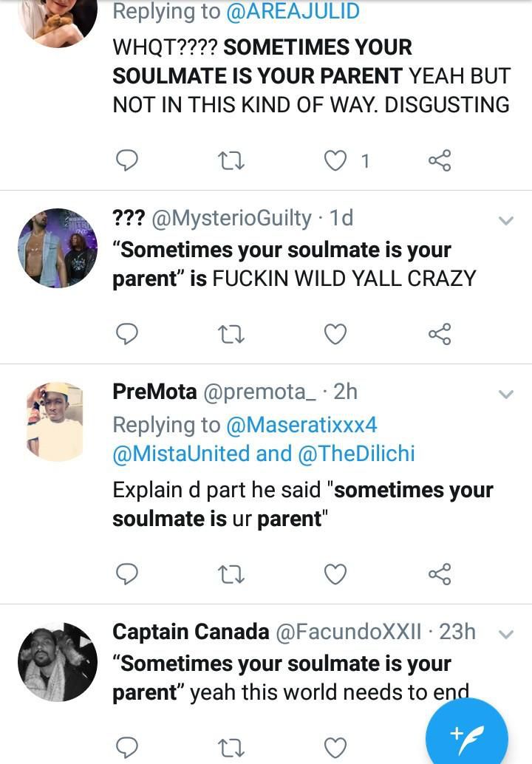
Task: Like the WHQT???? reply tweet
Action: (x=336, y=160)
